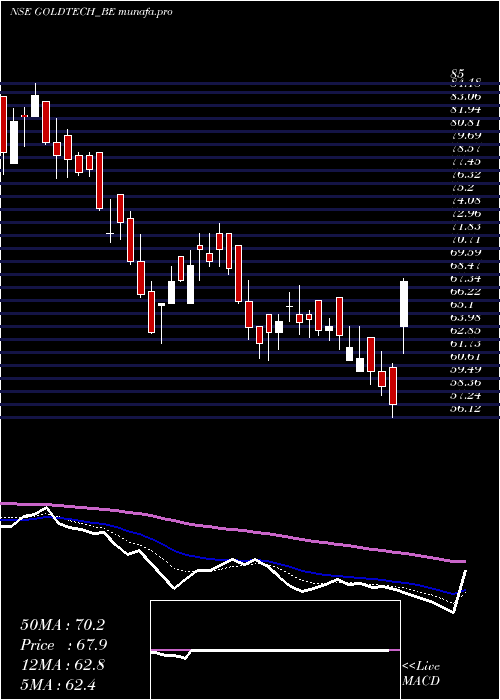Click the Price : 67.9 label
Screen dimensions: 500x700
[x=64, y=645]
